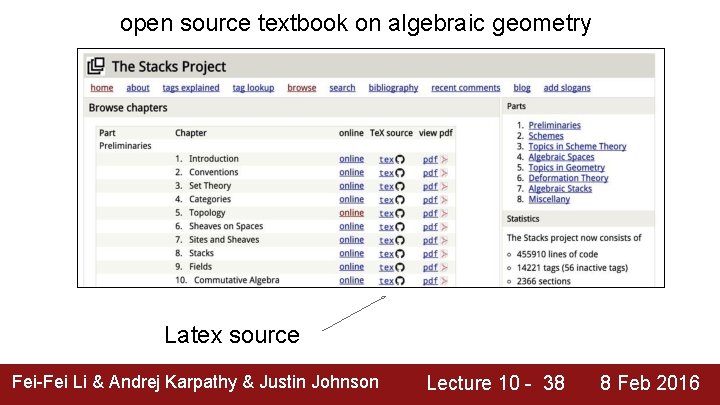View the pdf link for Introduction
The image size is (720, 405).
[430, 159]
